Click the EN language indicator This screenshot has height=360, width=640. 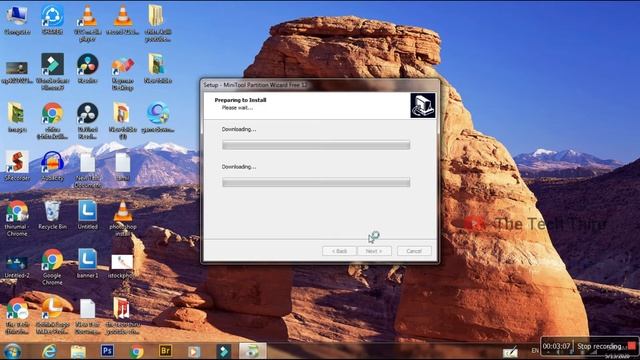(x=535, y=351)
